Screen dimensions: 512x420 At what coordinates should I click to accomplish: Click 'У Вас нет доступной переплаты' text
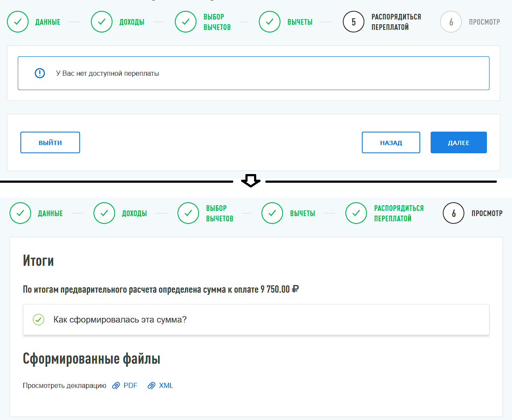(x=107, y=74)
